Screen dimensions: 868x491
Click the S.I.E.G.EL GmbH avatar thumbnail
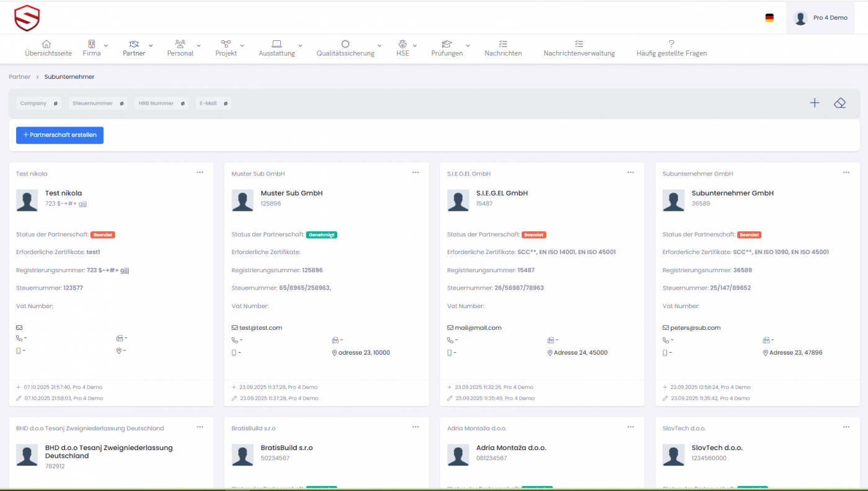pos(458,200)
